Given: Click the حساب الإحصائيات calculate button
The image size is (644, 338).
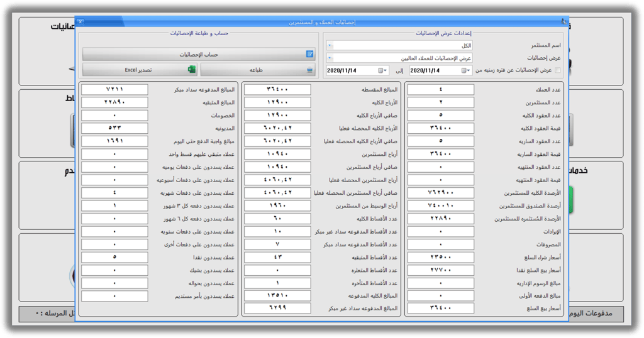Looking at the screenshot, I should coord(199,54).
